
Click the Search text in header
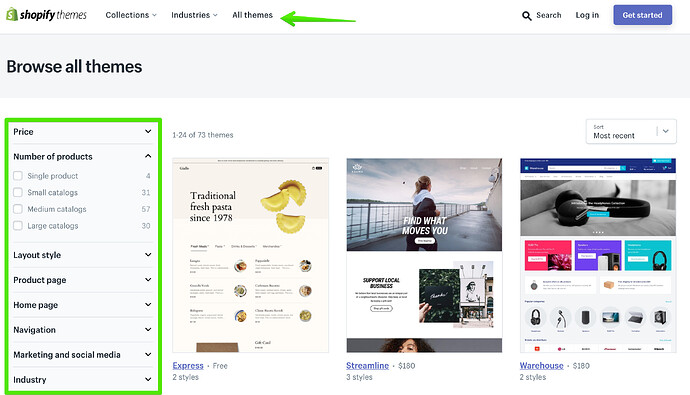pyautogui.click(x=549, y=15)
